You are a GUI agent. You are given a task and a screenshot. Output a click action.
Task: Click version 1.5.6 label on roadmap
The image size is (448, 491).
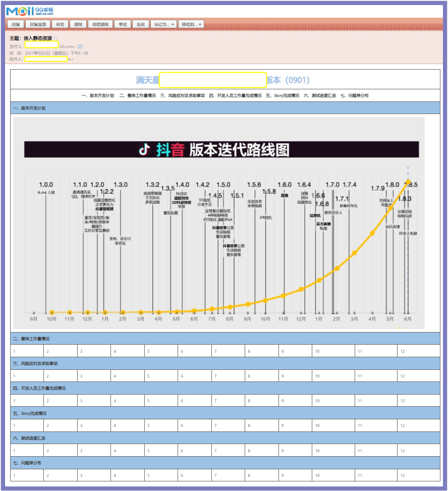click(254, 185)
